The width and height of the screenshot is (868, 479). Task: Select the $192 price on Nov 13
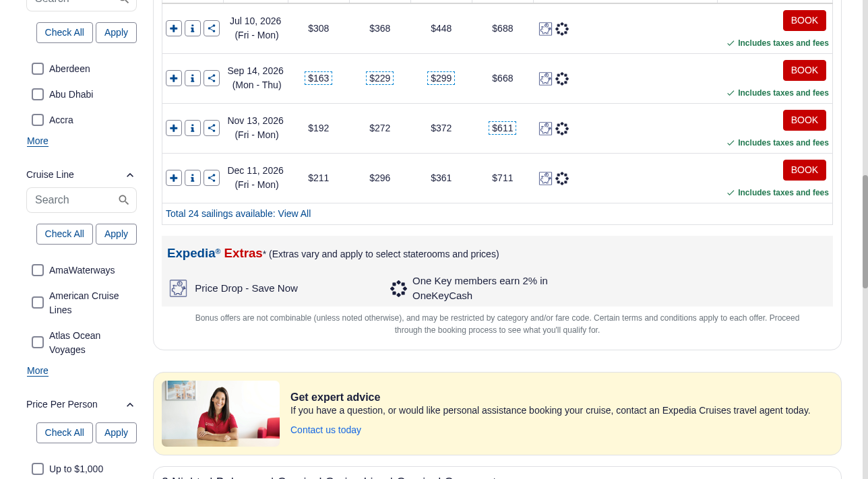(x=318, y=128)
